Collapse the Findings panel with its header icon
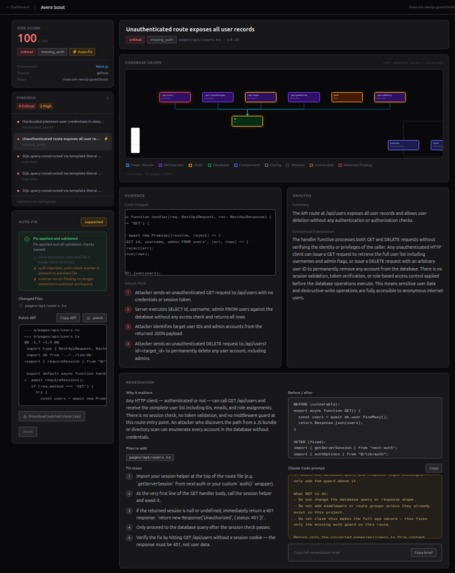Image resolution: width=455 pixels, height=573 pixels. coord(107,98)
